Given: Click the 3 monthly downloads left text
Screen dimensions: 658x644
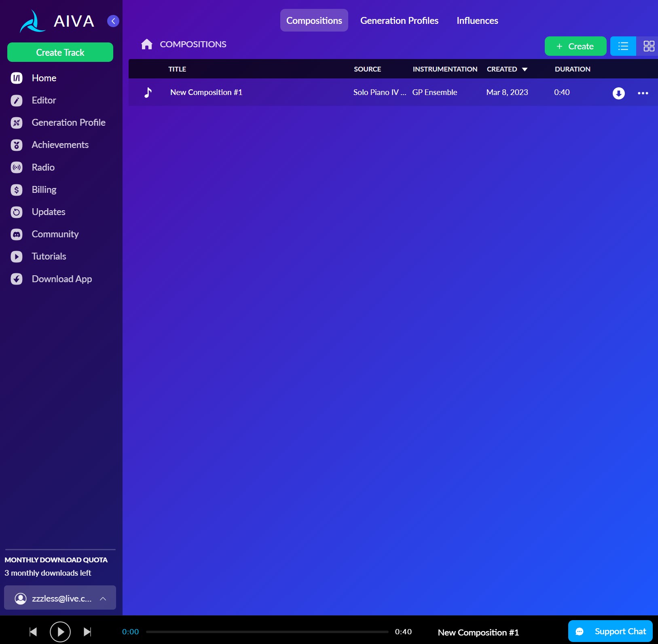Looking at the screenshot, I should click(x=48, y=573).
